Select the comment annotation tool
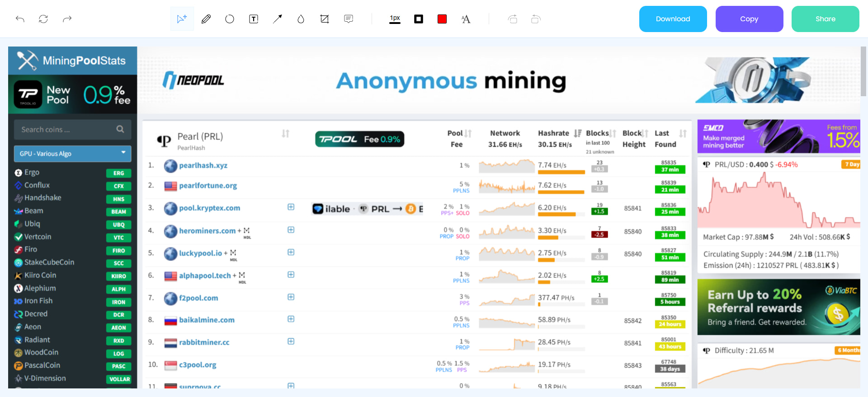 click(349, 19)
